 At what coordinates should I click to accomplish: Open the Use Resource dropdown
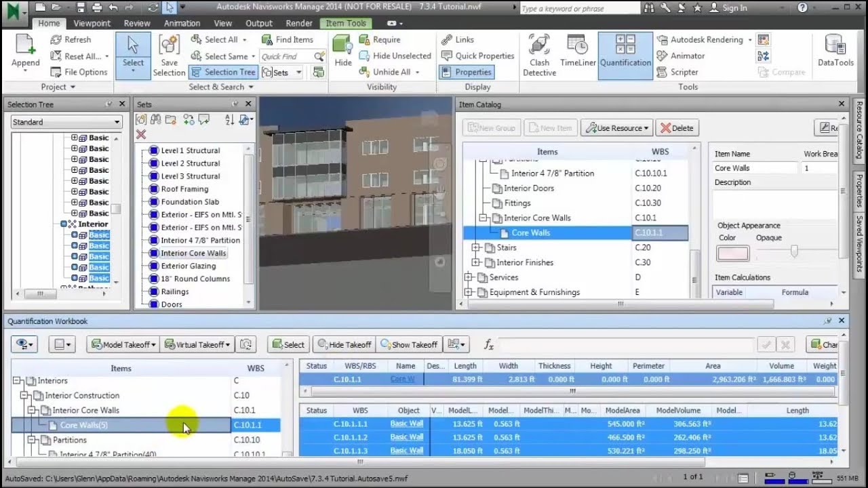pyautogui.click(x=617, y=128)
